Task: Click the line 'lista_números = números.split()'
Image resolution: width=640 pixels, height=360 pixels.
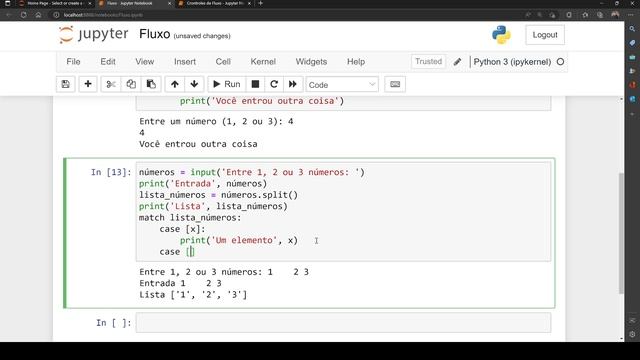Action: tap(218, 195)
